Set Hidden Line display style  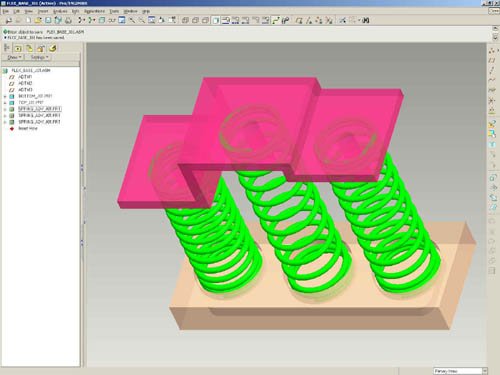pyautogui.click(x=195, y=20)
